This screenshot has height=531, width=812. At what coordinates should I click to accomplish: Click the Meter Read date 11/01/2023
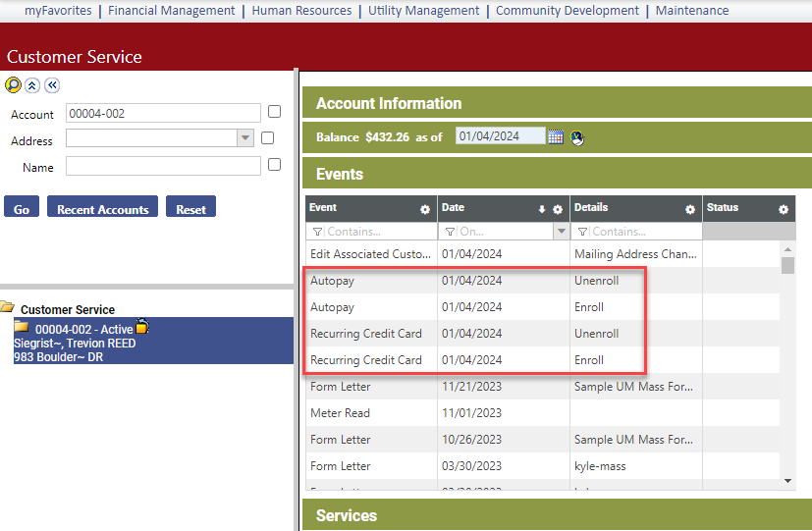pyautogui.click(x=471, y=413)
